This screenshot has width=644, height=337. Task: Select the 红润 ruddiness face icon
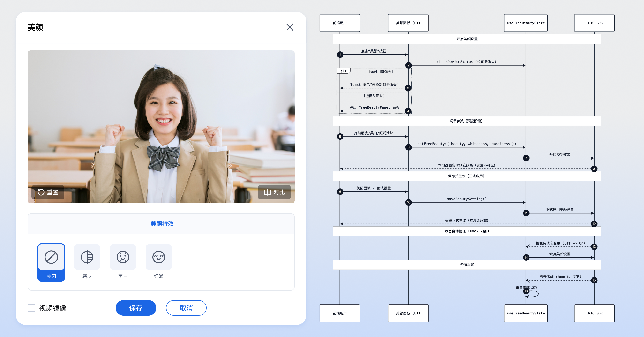click(x=158, y=257)
